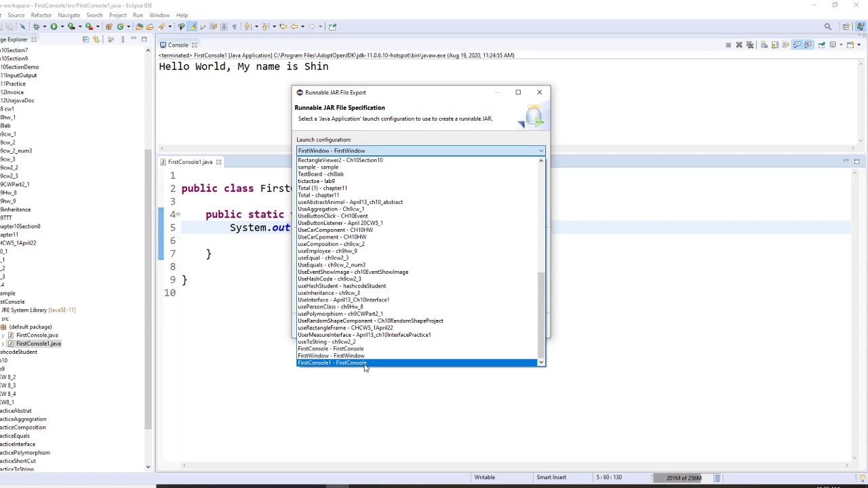This screenshot has height=488, width=868.
Task: Toggle Show Console on Standard Out
Action: point(797,45)
